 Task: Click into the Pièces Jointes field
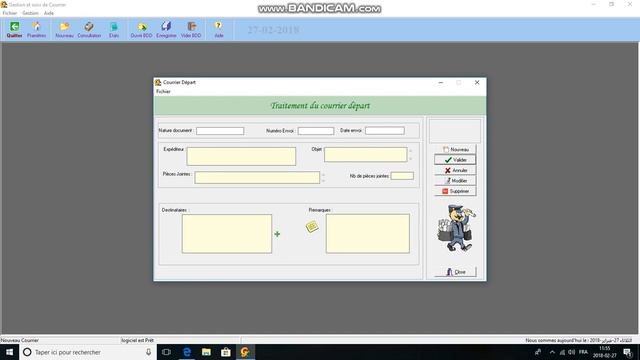coord(257,178)
